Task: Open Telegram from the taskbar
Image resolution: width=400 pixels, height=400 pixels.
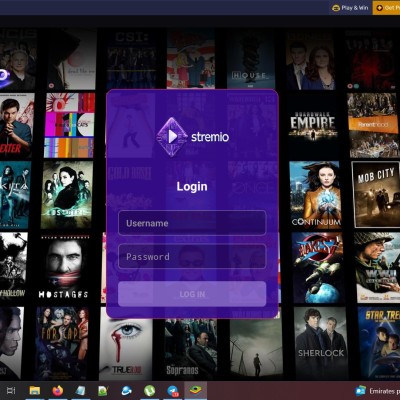Action: pyautogui.click(x=173, y=391)
